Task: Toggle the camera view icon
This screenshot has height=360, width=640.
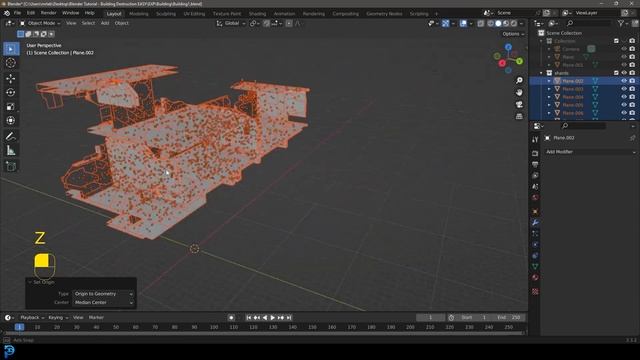Action: 519,104
